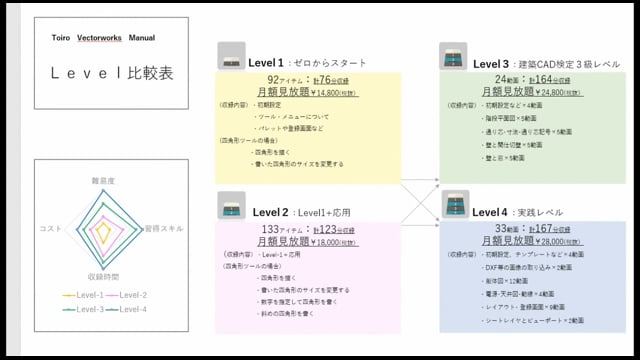Click the ¥24,800 monthly price line
This screenshot has height=360, width=640.
(532, 91)
